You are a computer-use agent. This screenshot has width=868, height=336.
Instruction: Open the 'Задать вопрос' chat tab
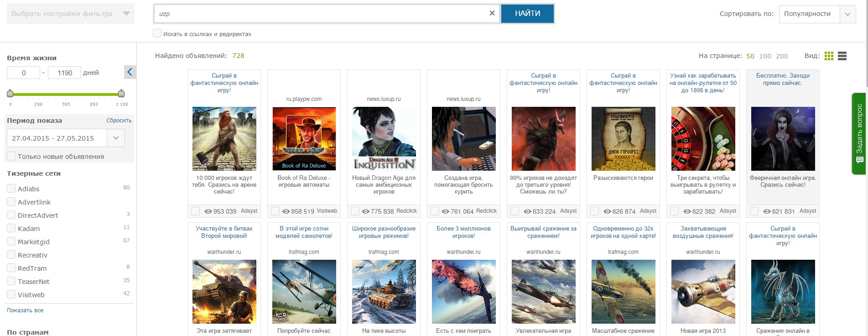(x=859, y=134)
